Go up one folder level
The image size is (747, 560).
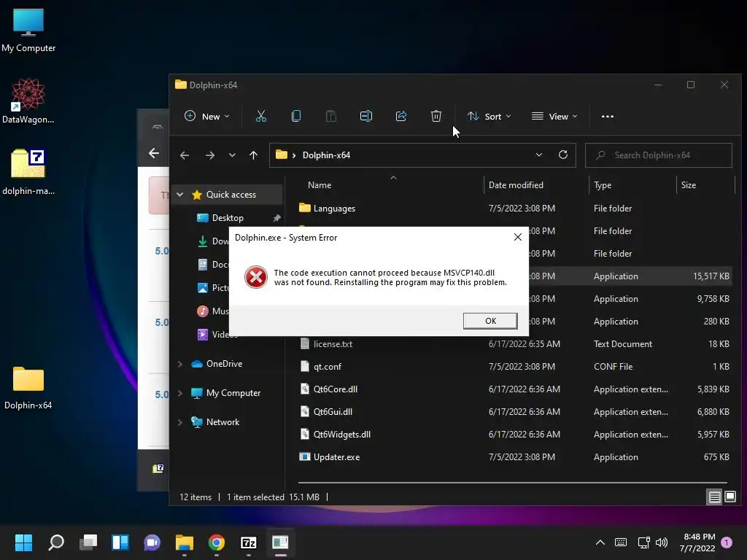click(x=253, y=155)
